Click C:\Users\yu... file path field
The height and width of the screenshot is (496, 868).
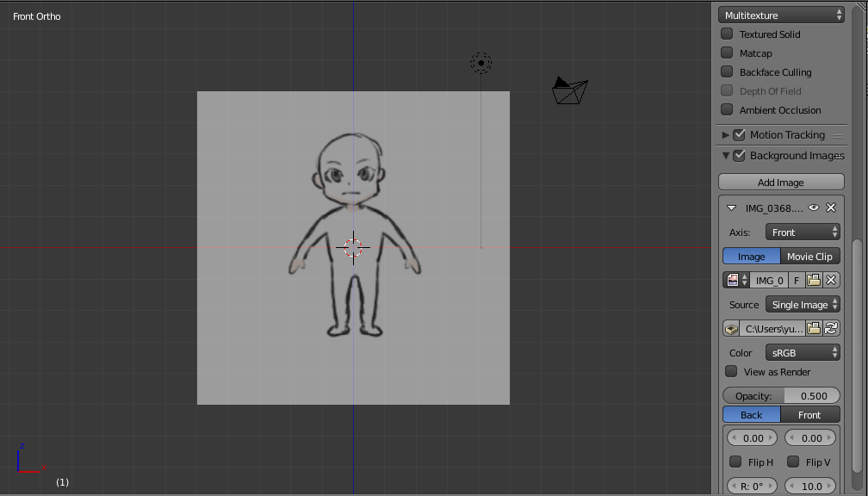(x=772, y=329)
